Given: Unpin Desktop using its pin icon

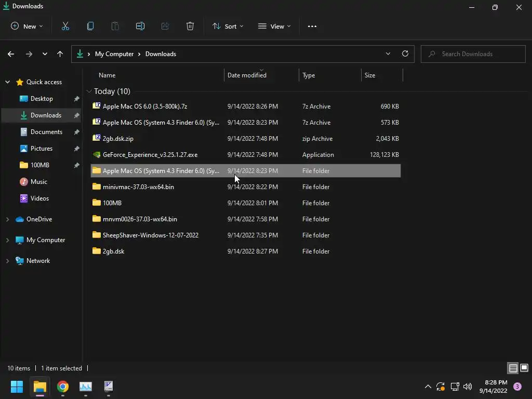Looking at the screenshot, I should tap(77, 99).
